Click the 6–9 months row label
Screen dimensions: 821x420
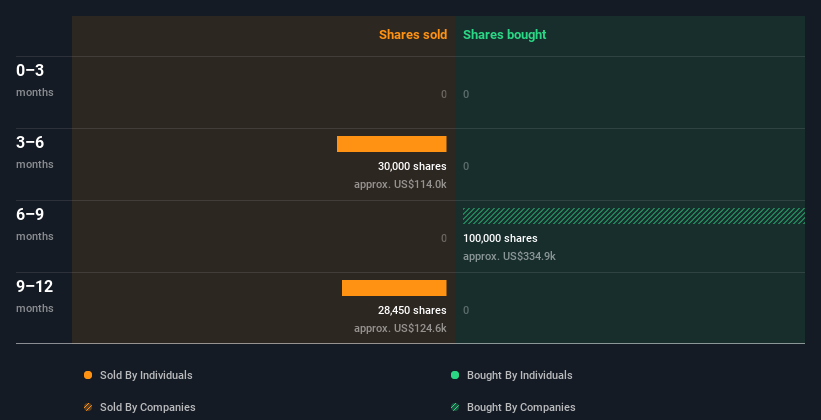32,215
